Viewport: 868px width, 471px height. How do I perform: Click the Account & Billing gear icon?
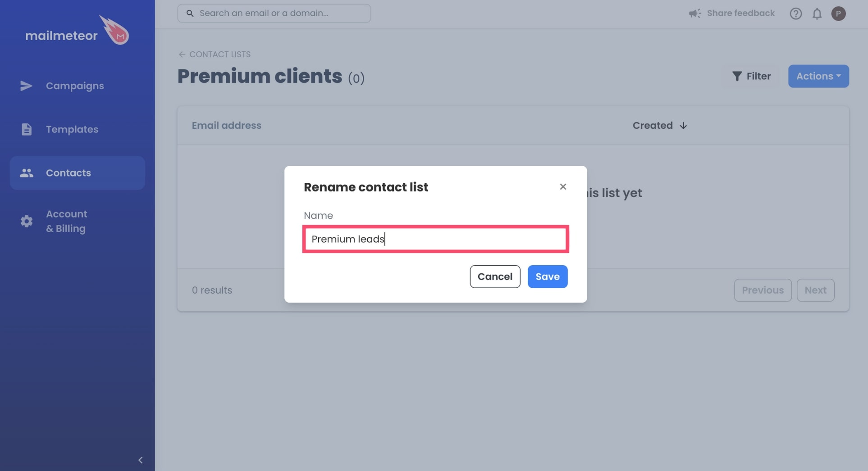coord(26,221)
